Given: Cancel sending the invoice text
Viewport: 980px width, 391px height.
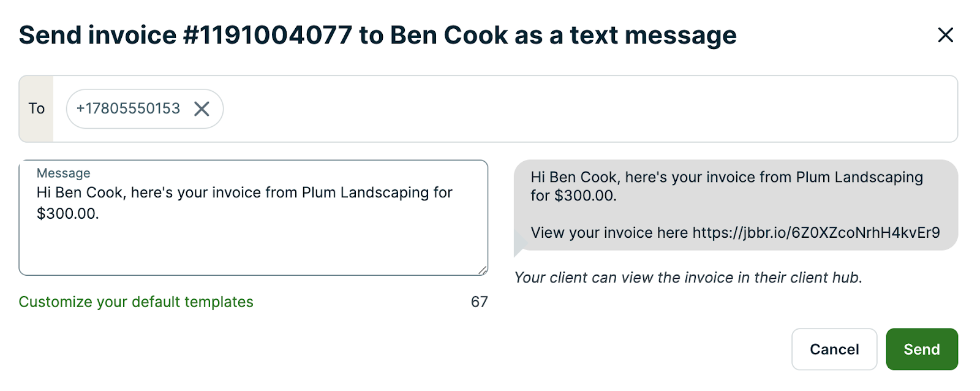Looking at the screenshot, I should point(834,349).
